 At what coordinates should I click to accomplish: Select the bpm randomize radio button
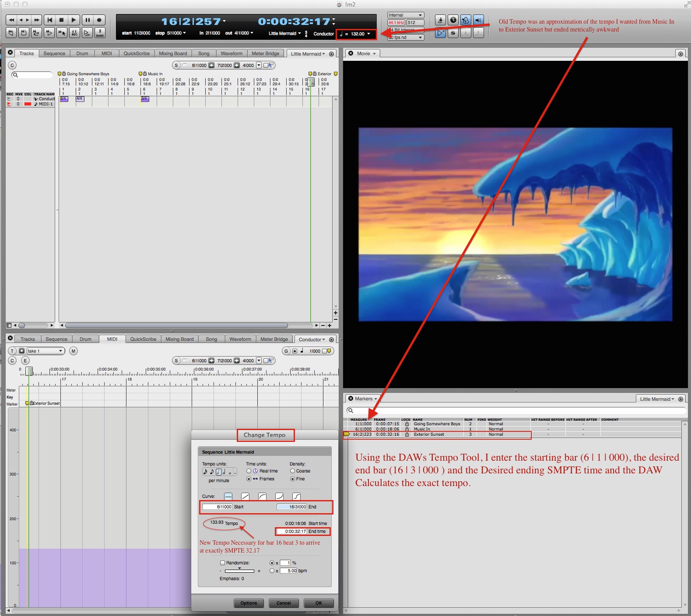[272, 571]
